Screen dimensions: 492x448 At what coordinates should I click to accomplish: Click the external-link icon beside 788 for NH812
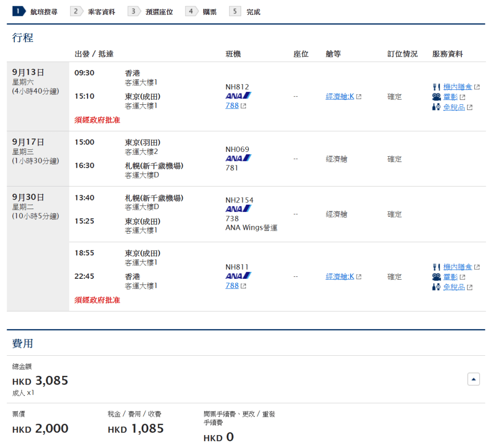tap(244, 106)
